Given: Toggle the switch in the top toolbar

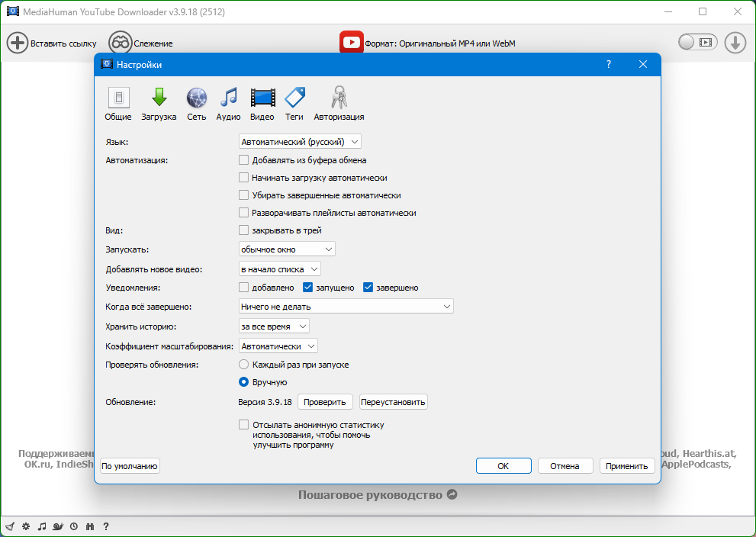Looking at the screenshot, I should [x=697, y=43].
